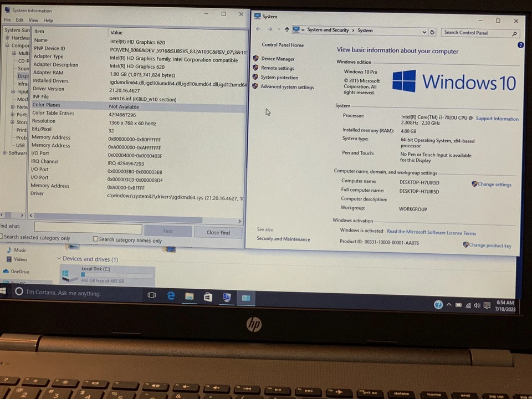Click the Close Find button
Screen dimensions: 532x399
click(218, 232)
